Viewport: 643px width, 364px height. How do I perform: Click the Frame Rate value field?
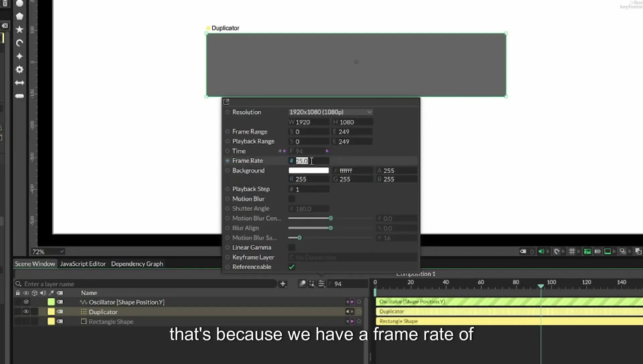309,161
